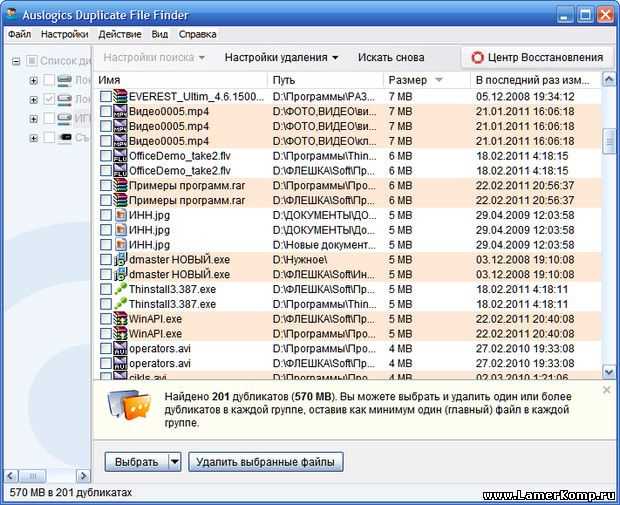
Task: Click the EVEREST_Ultim archive file icon
Action: [120, 96]
